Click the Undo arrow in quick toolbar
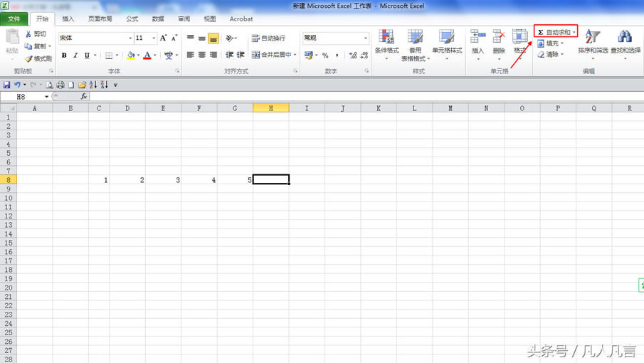644x363 pixels. [x=17, y=85]
